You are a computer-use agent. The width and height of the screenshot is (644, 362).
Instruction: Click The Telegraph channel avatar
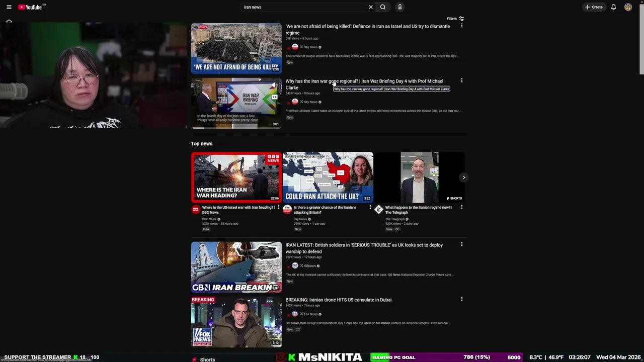tap(379, 210)
